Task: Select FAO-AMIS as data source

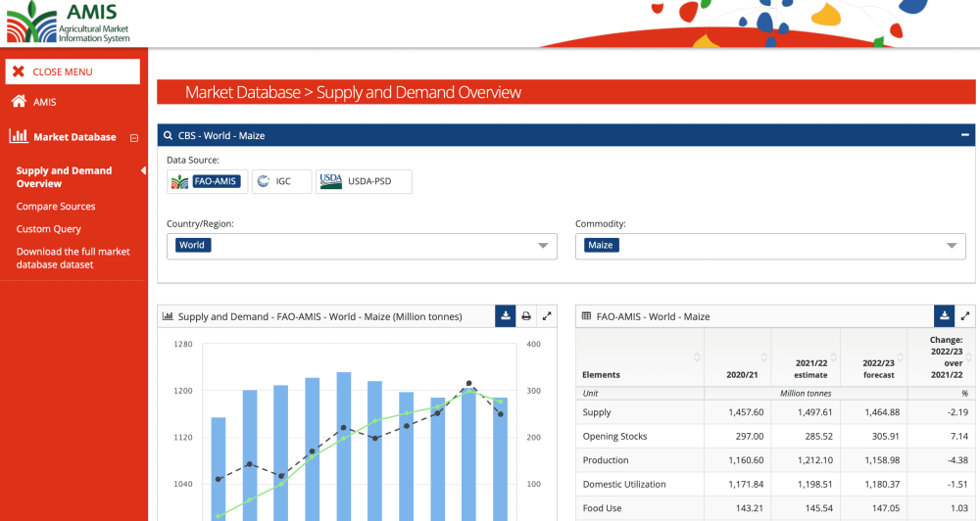Action: click(207, 181)
